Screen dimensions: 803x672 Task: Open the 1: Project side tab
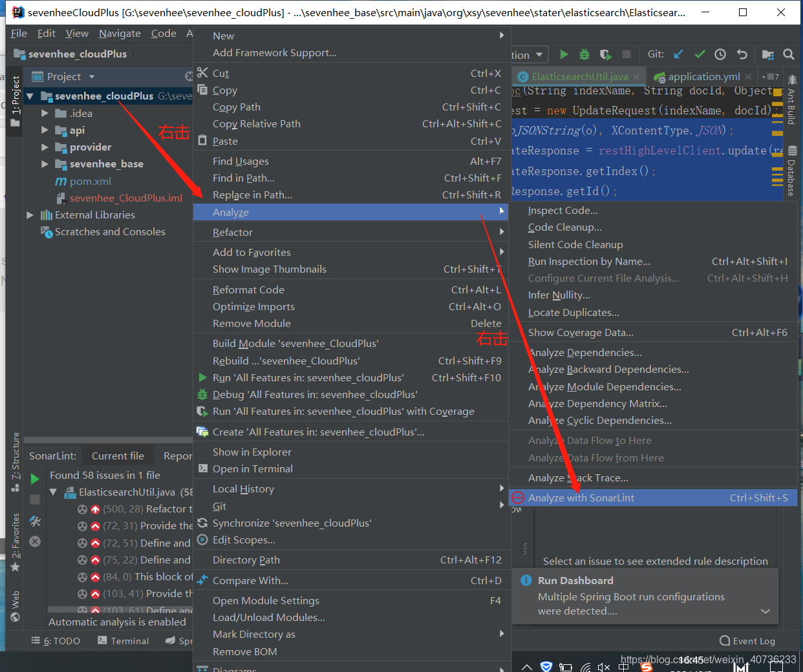pyautogui.click(x=16, y=100)
